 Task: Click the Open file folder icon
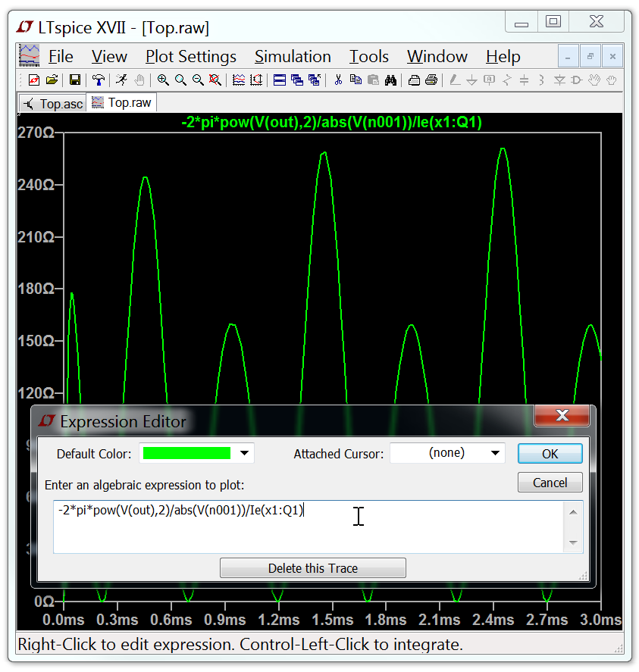pyautogui.click(x=52, y=80)
